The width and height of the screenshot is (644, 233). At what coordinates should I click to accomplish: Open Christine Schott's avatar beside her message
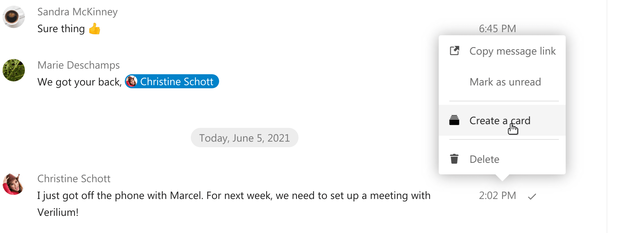click(14, 184)
